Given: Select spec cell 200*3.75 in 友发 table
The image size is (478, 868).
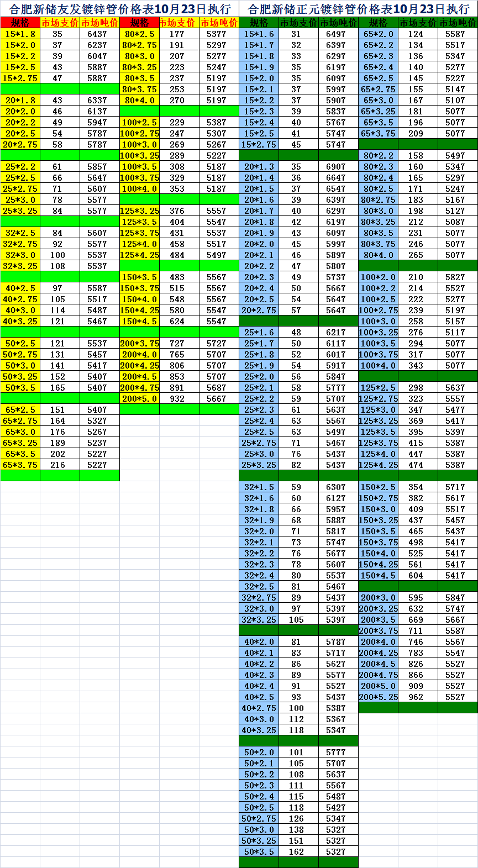Looking at the screenshot, I should [140, 343].
